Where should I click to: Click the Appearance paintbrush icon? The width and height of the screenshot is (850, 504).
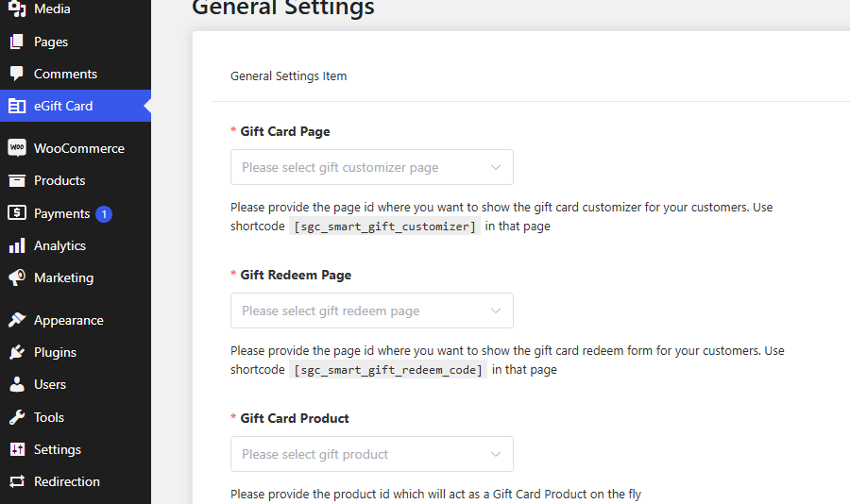click(17, 320)
